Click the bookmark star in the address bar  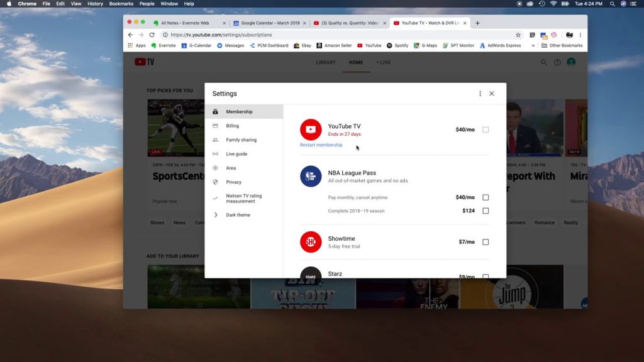tap(518, 35)
